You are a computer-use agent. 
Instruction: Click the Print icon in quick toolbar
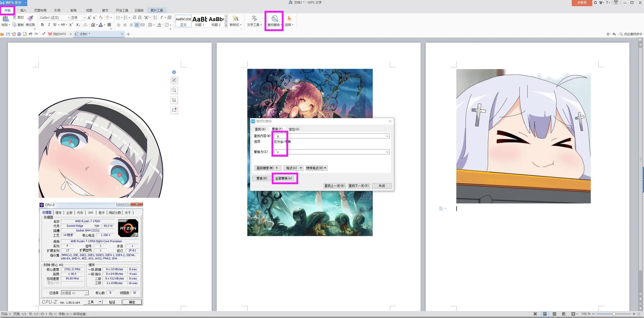pos(19,34)
